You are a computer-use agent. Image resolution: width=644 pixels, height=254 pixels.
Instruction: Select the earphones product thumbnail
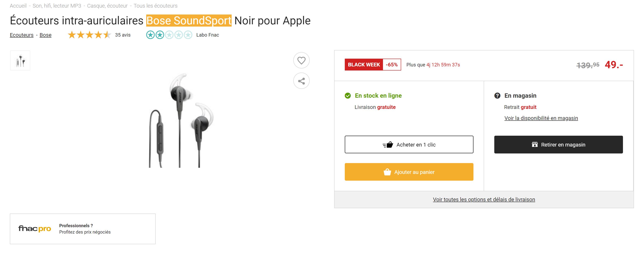(20, 60)
